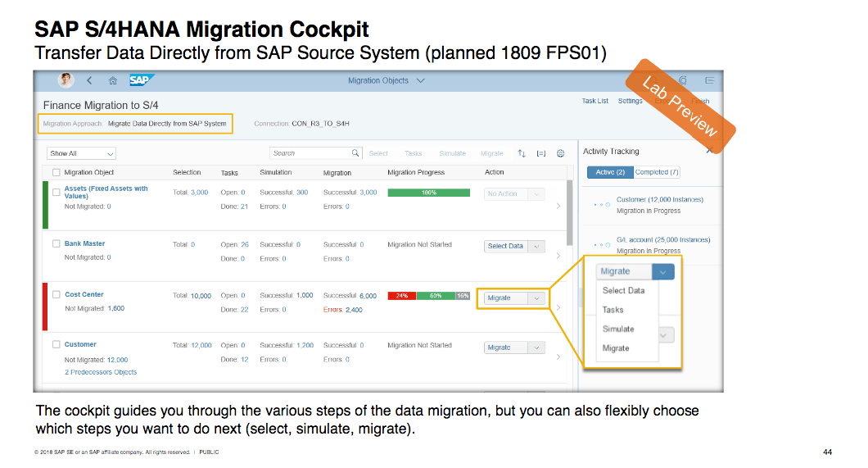
Task: Click the Migrate button for Cost Center
Action: point(506,298)
